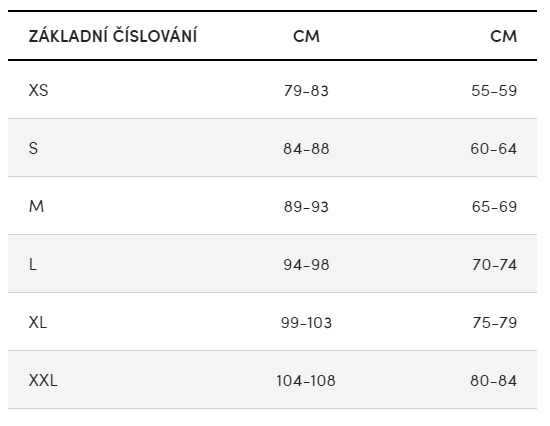Select the M size label
This screenshot has width=550, height=426.
(36, 206)
